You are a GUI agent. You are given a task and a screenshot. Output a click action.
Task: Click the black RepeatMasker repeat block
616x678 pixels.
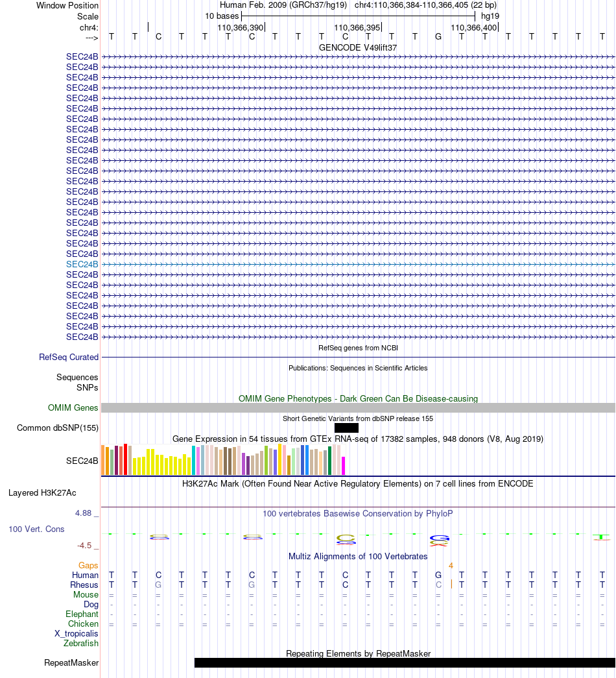[405, 663]
